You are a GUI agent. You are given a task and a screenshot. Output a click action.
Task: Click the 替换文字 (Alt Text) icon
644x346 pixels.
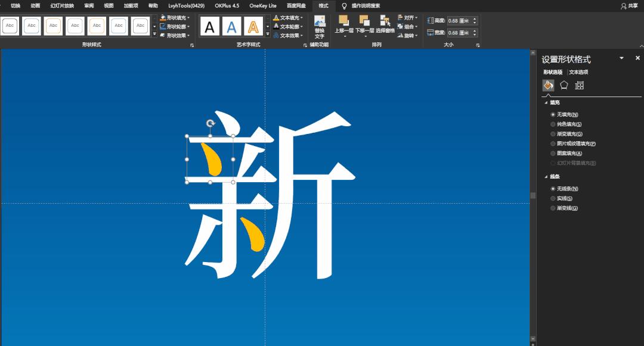point(320,24)
